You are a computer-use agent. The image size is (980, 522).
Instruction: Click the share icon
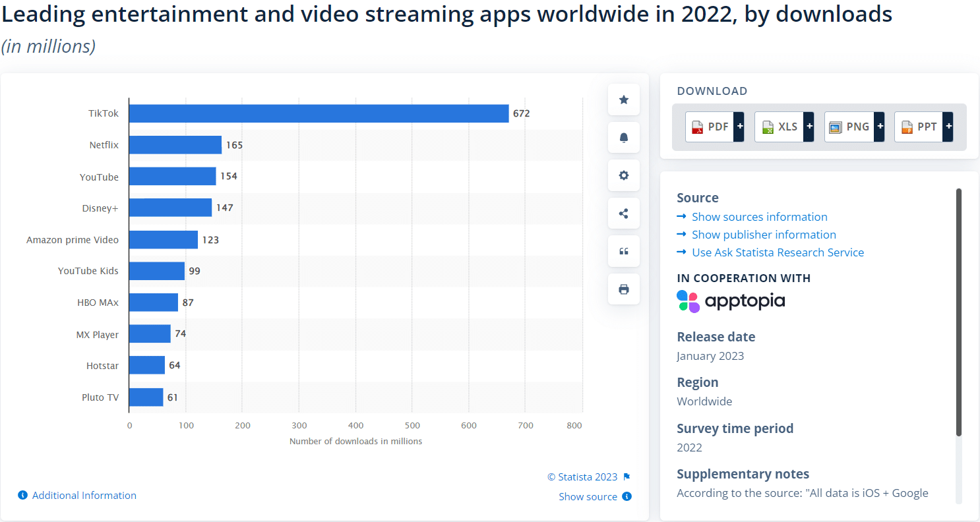624,214
